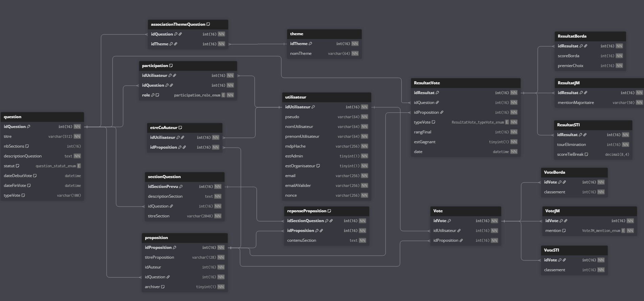The image size is (644, 301).
Task: Click note icon beside participation table title
Action: pyautogui.click(x=171, y=66)
